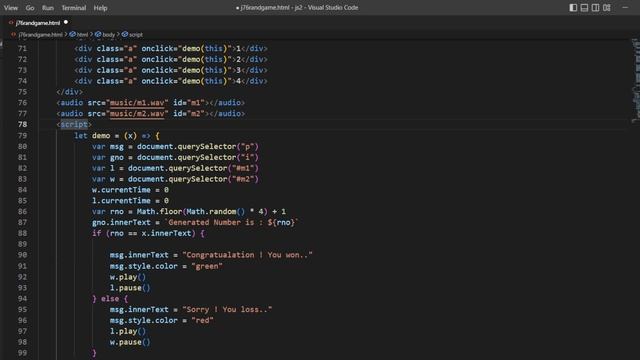The image size is (640, 360).
Task: Open the Help menu
Action: click(100, 8)
